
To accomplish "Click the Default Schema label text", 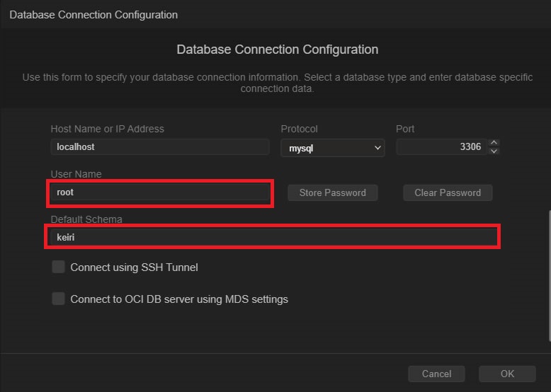I will pos(86,219).
